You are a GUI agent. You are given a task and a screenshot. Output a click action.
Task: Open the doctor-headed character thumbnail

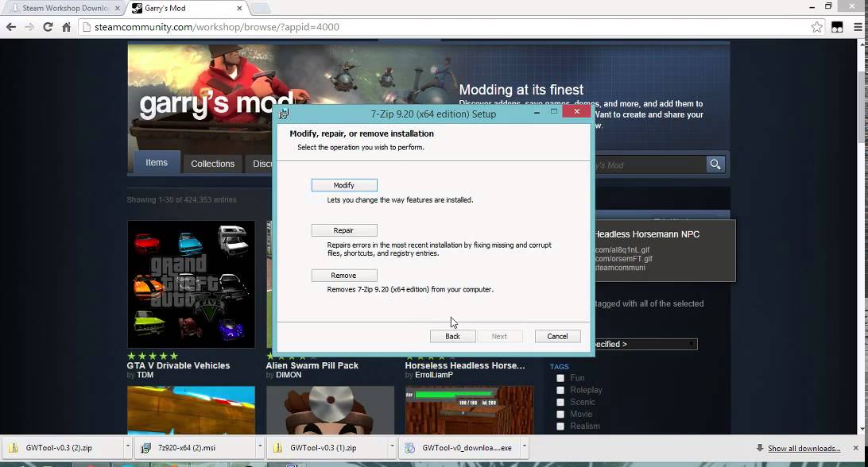330,410
